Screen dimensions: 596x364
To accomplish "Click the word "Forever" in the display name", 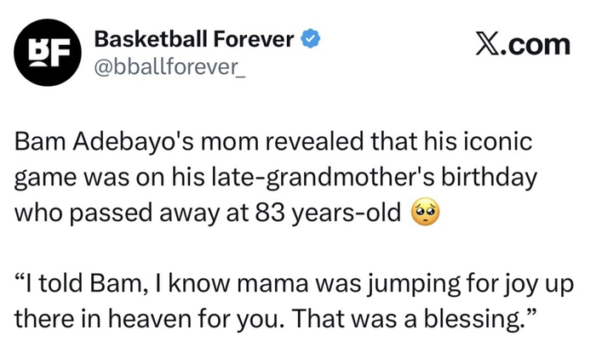I will (255, 38).
